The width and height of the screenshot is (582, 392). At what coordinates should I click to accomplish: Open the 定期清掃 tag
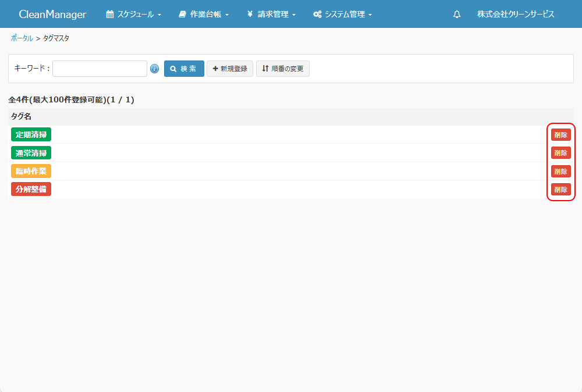(31, 134)
